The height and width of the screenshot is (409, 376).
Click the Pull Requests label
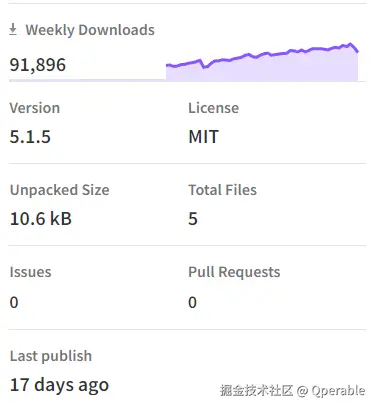coord(234,272)
